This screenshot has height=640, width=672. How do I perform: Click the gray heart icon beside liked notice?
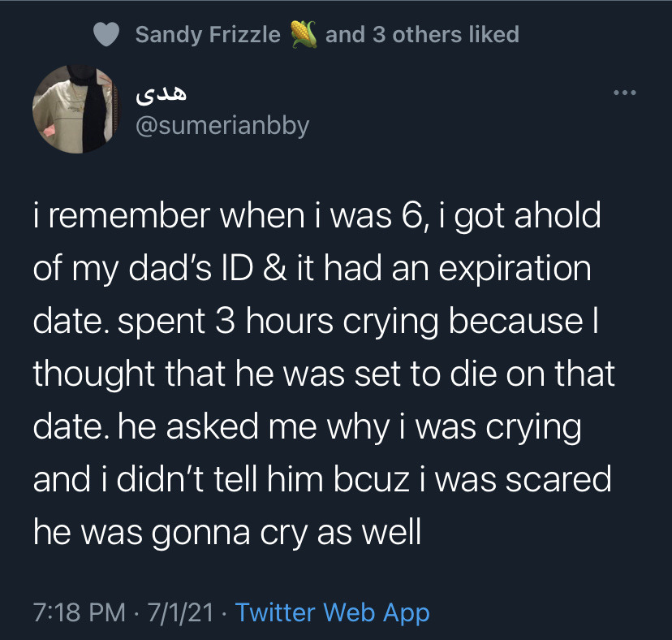pyautogui.click(x=106, y=34)
